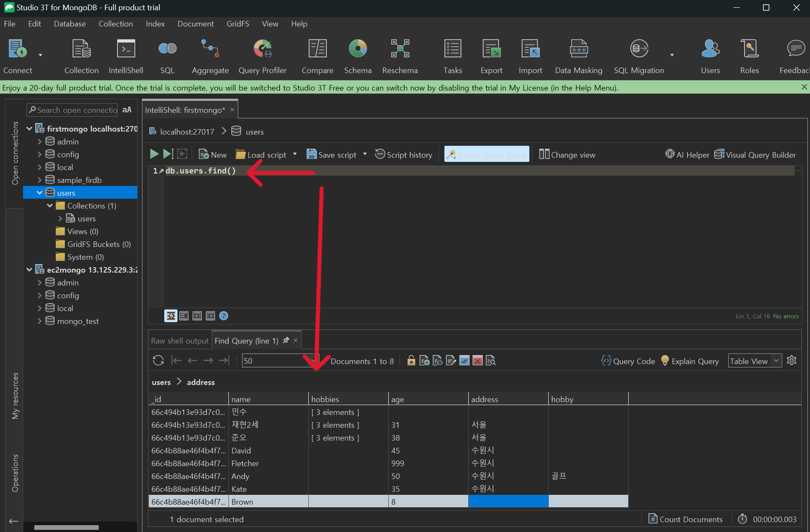Click horizontal scrollbar in connection tree

point(66,527)
